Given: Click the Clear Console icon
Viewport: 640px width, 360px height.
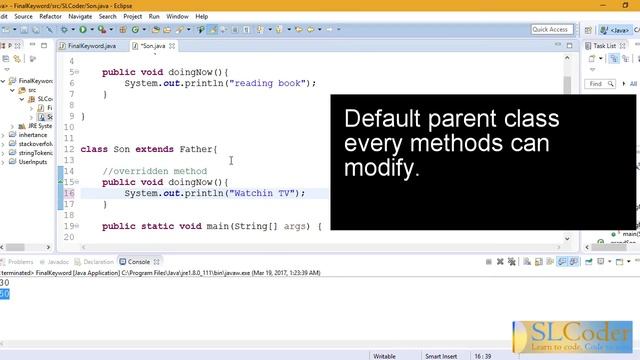Looking at the screenshot, I should [527, 262].
